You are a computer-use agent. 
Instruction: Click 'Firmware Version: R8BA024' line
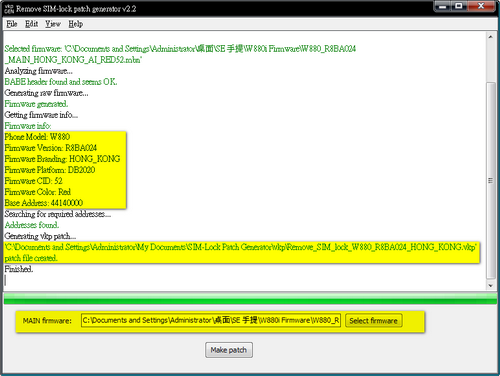click(51, 148)
